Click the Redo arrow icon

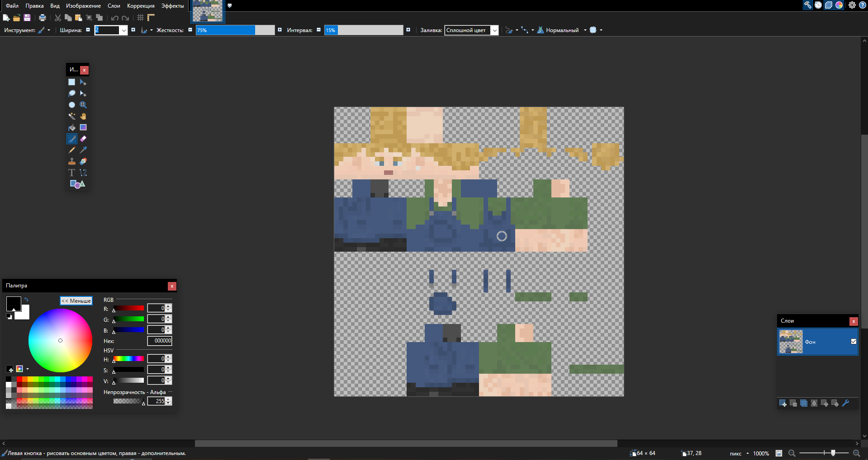[x=126, y=18]
